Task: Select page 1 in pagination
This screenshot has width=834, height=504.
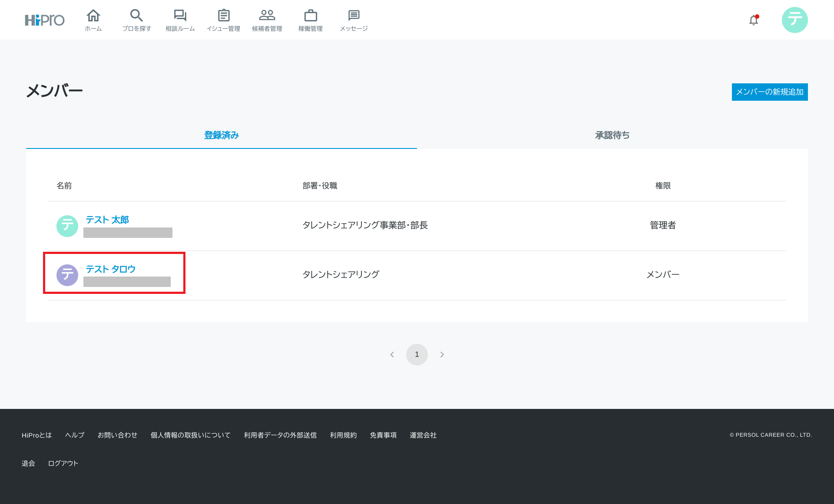Action: click(417, 355)
